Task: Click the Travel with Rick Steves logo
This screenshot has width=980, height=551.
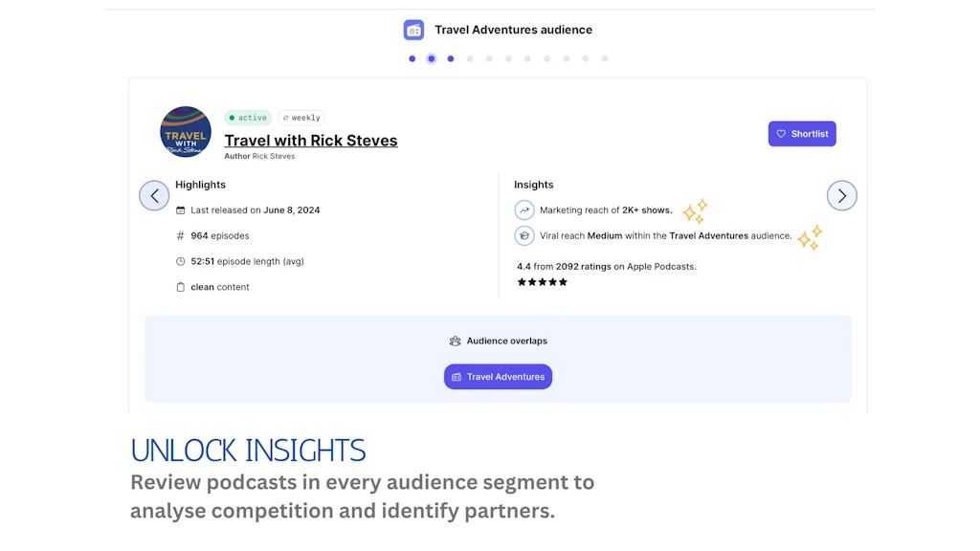Action: pyautogui.click(x=186, y=132)
